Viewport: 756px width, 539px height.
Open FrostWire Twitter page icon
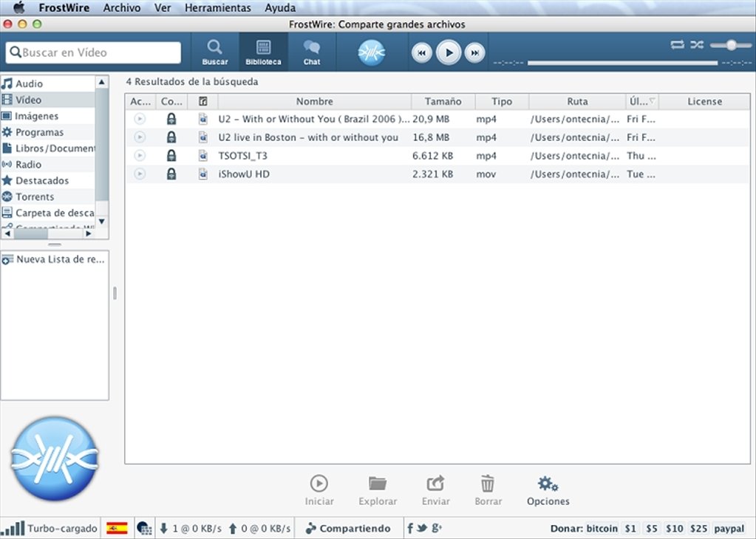pyautogui.click(x=422, y=528)
